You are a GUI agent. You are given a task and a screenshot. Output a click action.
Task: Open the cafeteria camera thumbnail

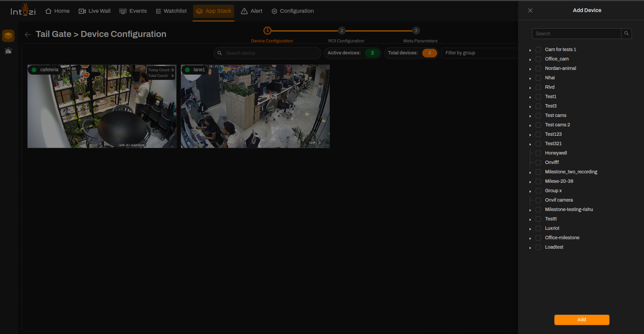102,107
